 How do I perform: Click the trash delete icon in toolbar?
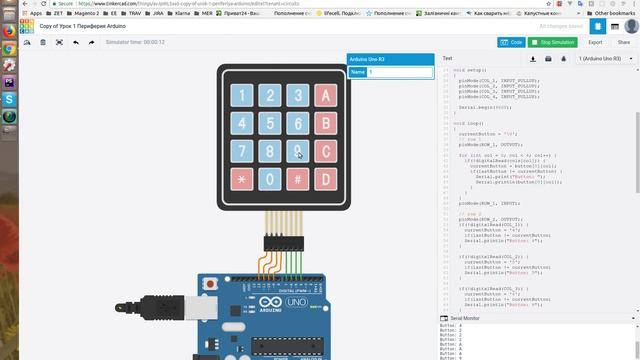[43, 42]
